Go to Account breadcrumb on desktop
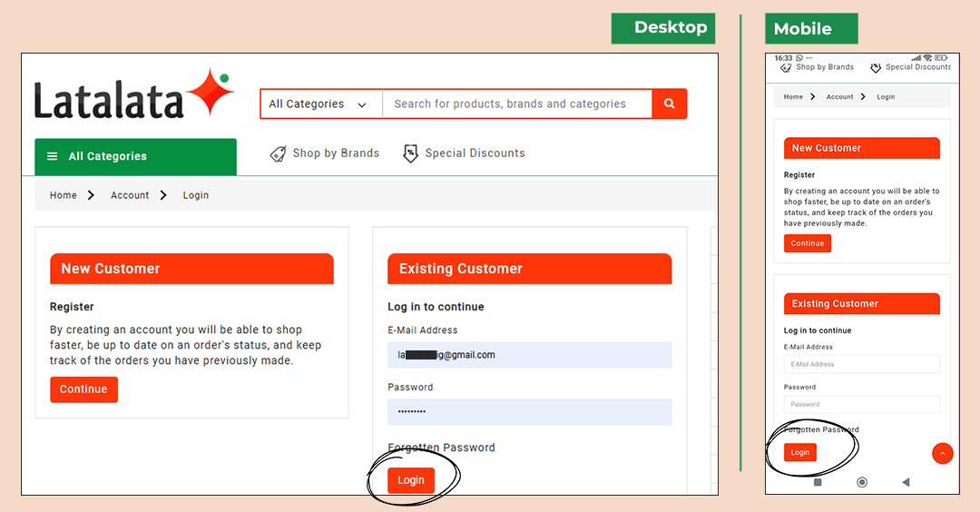The height and width of the screenshot is (512, 980). tap(130, 195)
